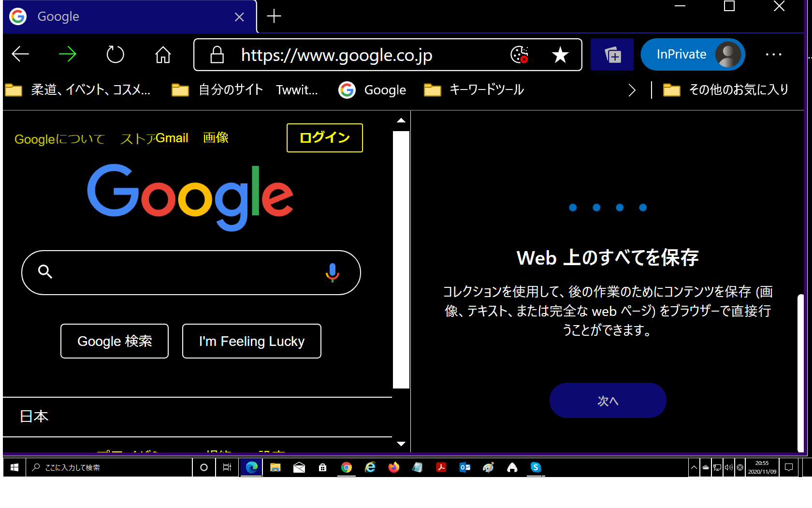This screenshot has width=812, height=508.
Task: Open the browser home page icon
Action: click(163, 54)
